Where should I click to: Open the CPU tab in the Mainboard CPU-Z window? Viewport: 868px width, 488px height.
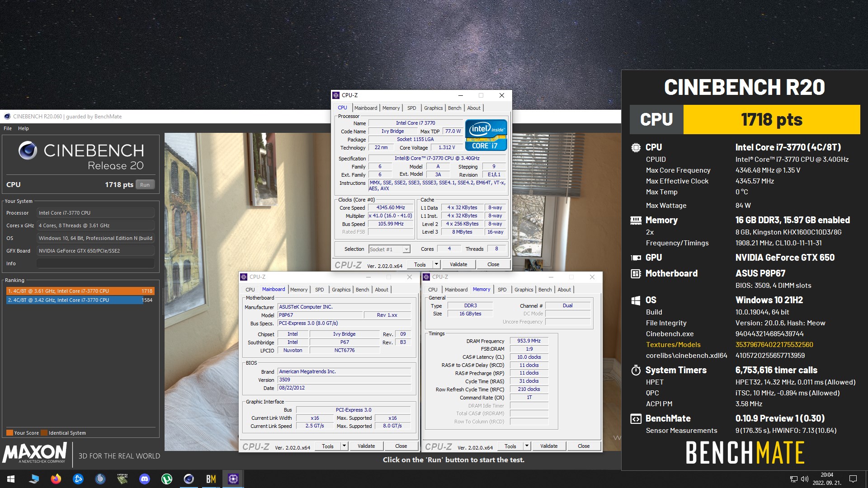[x=250, y=290]
